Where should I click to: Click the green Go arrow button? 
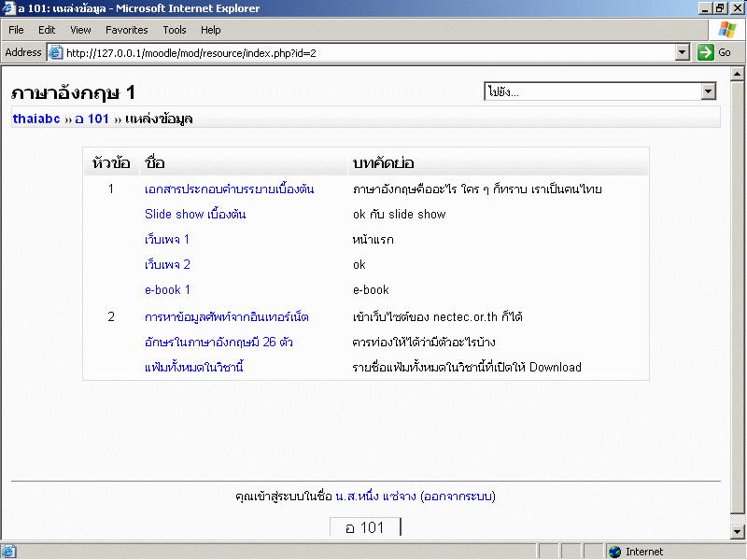coord(706,53)
